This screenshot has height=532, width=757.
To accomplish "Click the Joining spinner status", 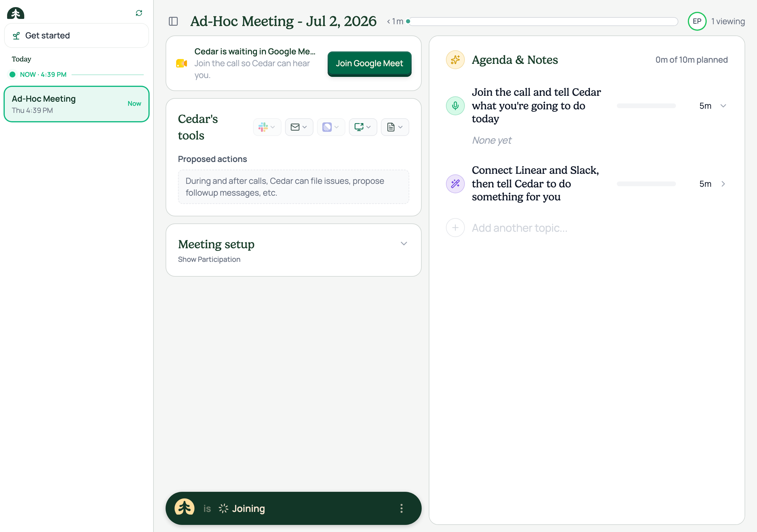I will point(242,509).
